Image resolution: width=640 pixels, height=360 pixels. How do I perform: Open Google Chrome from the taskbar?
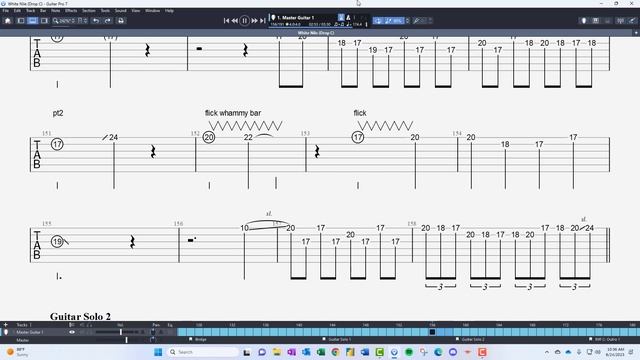tap(336, 352)
